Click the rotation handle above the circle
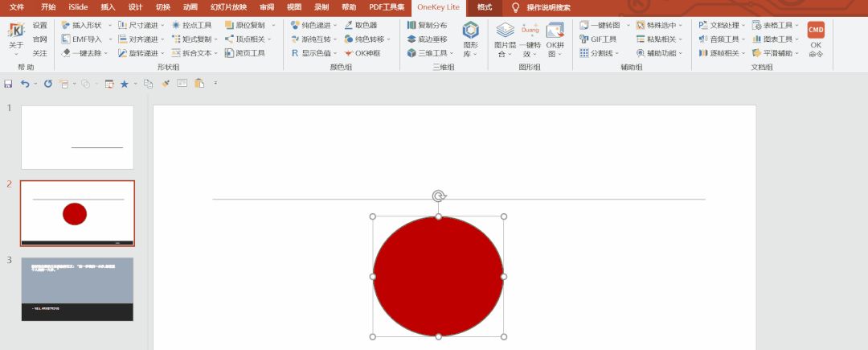This screenshot has height=350, width=868. point(439,196)
